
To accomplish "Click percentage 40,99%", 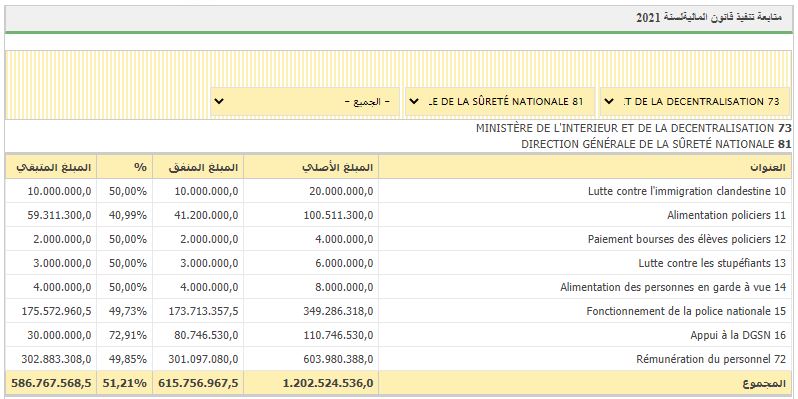I will (128, 215).
